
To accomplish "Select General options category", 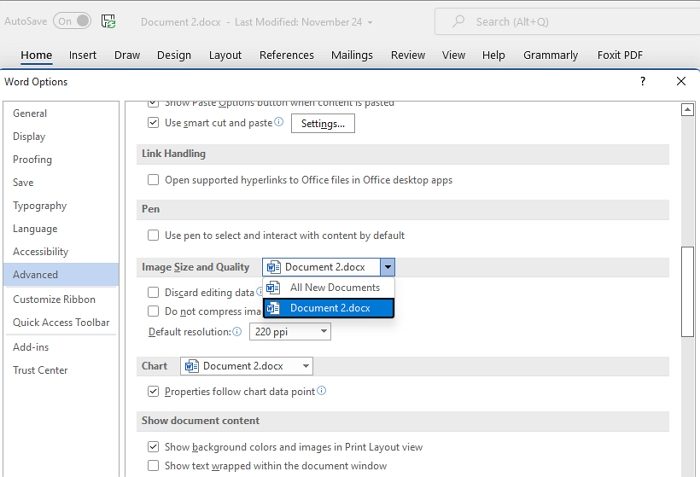I will (61, 113).
